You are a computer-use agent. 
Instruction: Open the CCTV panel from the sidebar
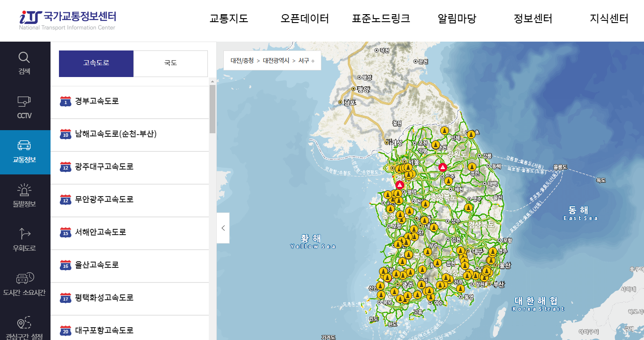(24, 106)
